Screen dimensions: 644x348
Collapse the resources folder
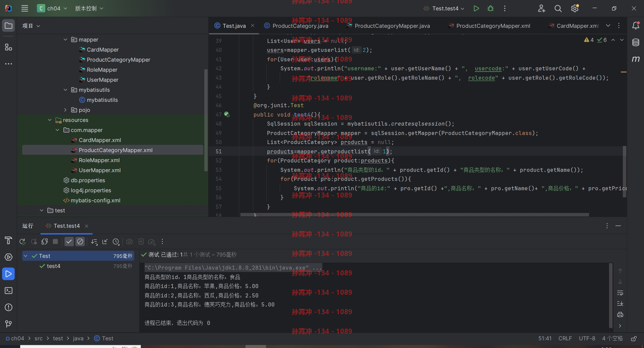point(50,120)
